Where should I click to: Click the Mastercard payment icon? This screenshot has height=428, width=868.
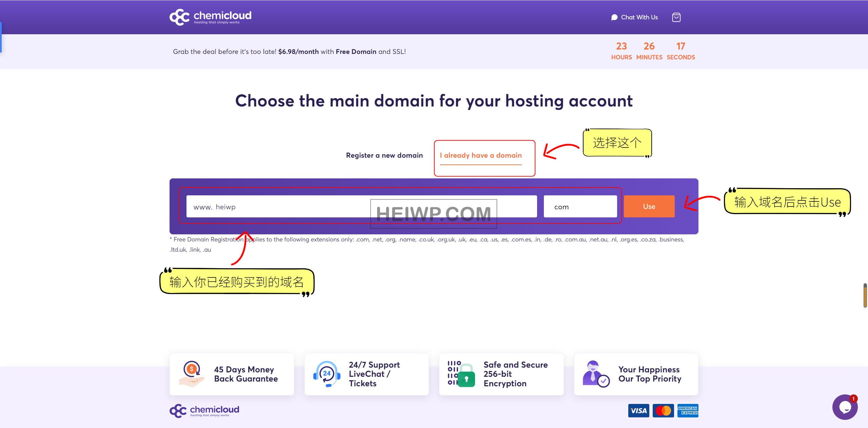[663, 411]
